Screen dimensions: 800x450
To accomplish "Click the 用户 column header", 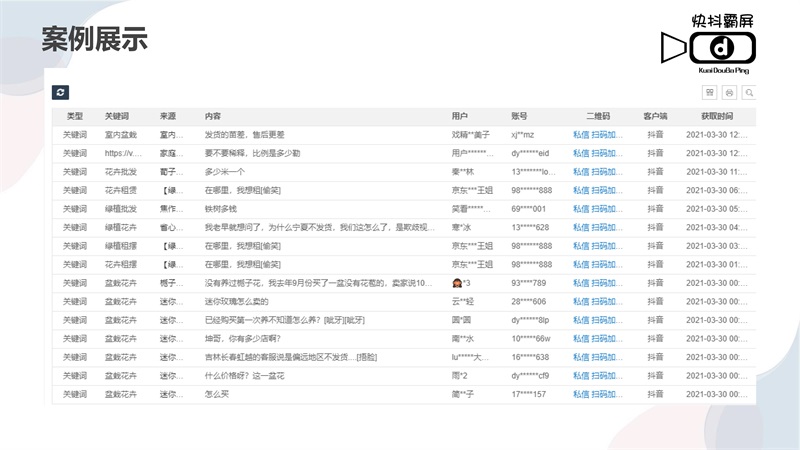I will click(x=460, y=116).
